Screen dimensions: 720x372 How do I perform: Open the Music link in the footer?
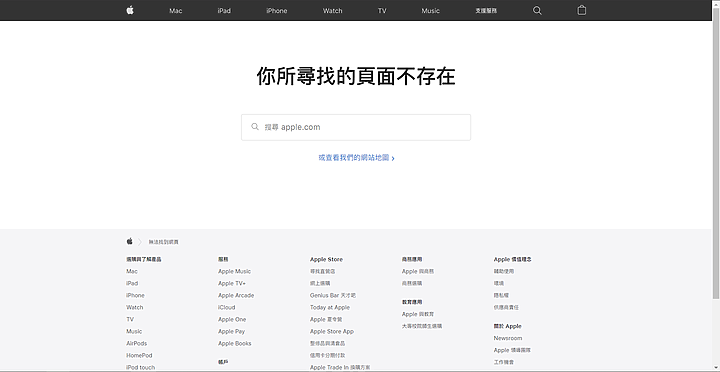(134, 331)
